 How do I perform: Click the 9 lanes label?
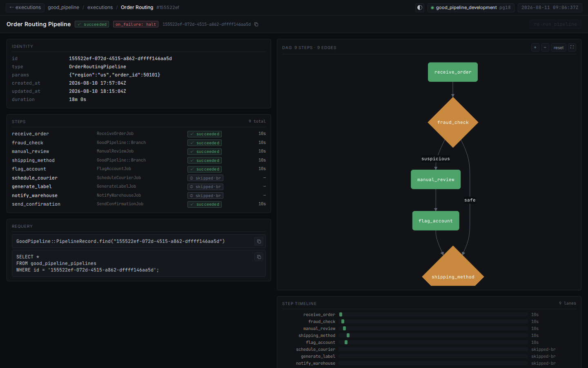click(568, 303)
